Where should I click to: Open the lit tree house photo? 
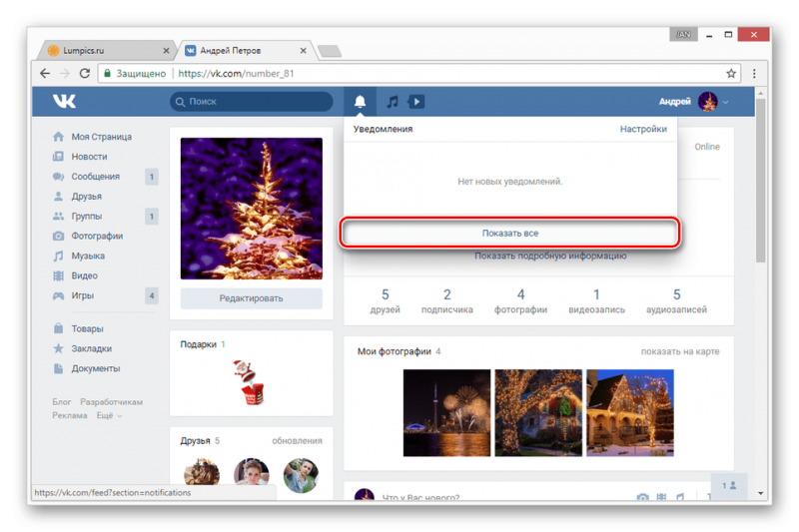click(x=538, y=413)
